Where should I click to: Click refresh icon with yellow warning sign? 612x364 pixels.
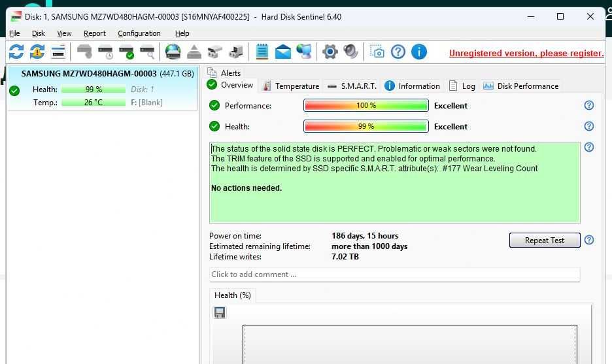[37, 52]
